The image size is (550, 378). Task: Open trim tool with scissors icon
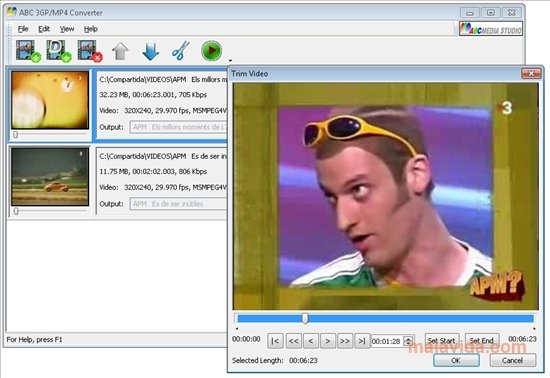point(181,51)
